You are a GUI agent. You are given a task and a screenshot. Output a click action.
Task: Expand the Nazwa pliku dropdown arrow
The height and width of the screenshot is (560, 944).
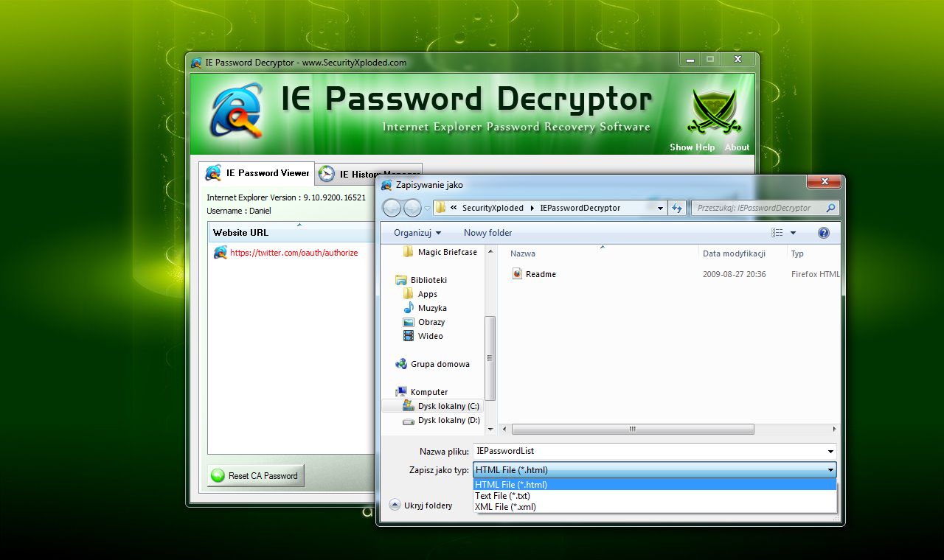pyautogui.click(x=830, y=451)
